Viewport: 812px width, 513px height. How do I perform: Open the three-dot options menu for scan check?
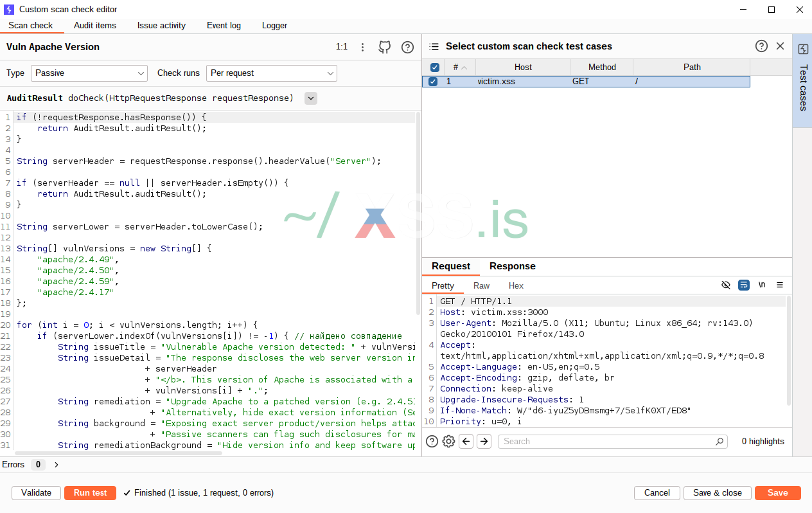tap(363, 47)
